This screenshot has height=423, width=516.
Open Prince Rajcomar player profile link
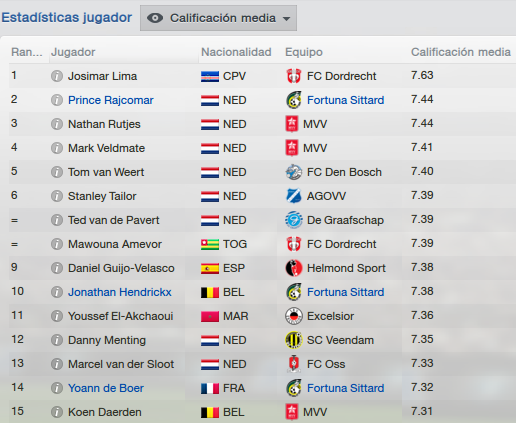point(111,100)
